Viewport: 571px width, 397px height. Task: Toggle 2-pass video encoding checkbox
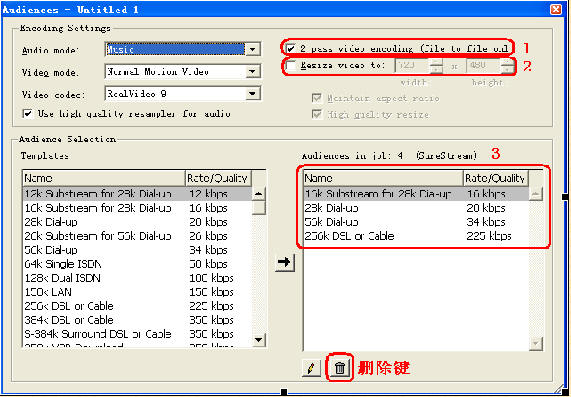coord(291,48)
